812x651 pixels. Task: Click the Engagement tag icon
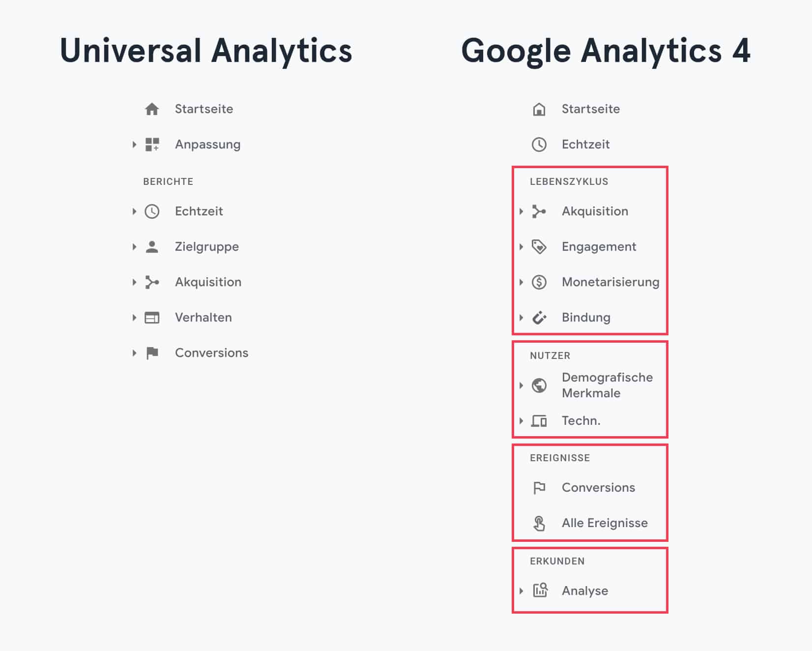[539, 247]
